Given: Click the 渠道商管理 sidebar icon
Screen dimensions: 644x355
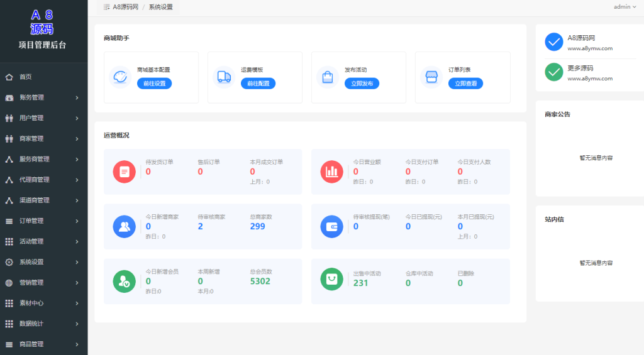Looking at the screenshot, I should (x=9, y=200).
